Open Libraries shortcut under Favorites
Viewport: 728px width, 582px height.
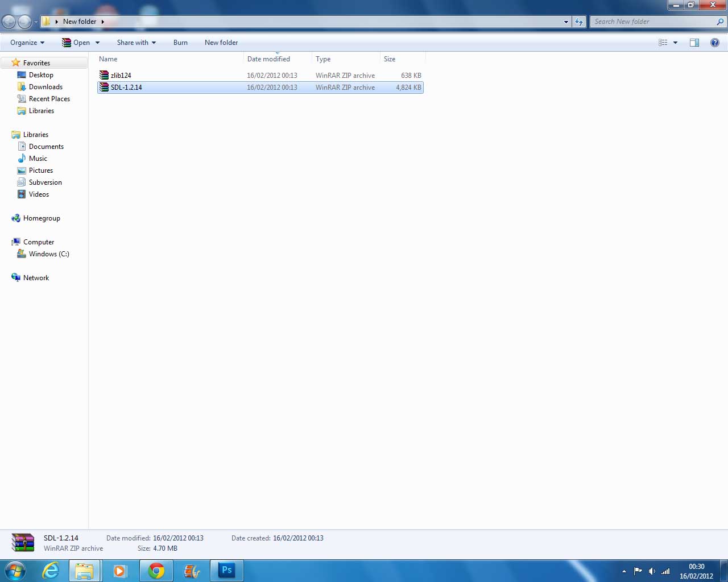[42, 111]
